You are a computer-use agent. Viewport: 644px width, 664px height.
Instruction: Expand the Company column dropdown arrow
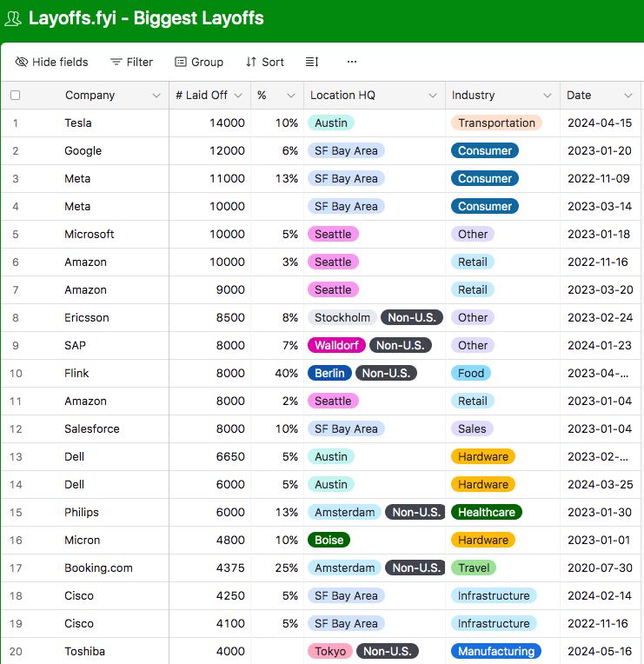coord(156,96)
